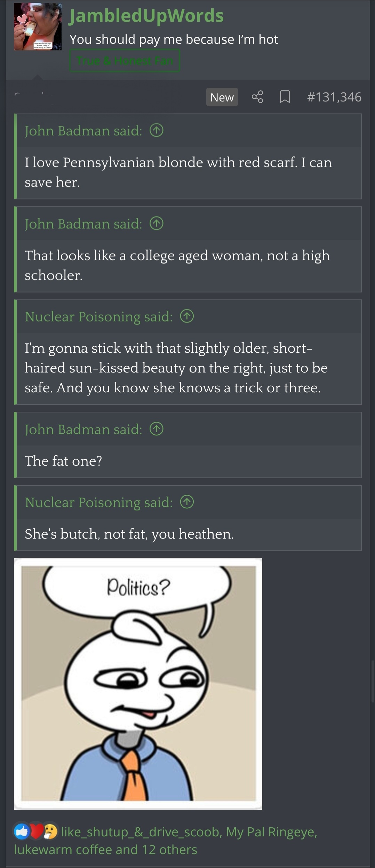Click the New post label
Screen dimensions: 375x868
222,97
